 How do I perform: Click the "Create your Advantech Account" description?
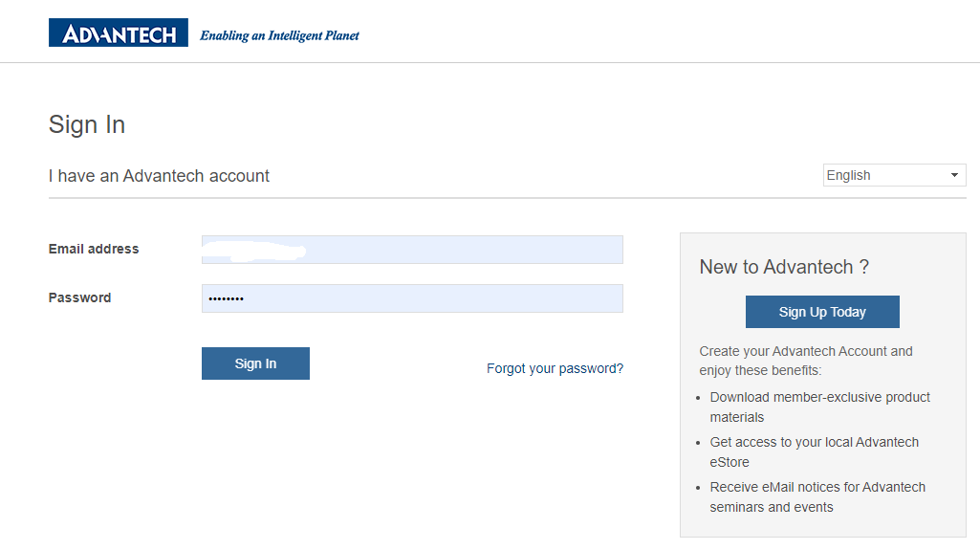(x=806, y=361)
